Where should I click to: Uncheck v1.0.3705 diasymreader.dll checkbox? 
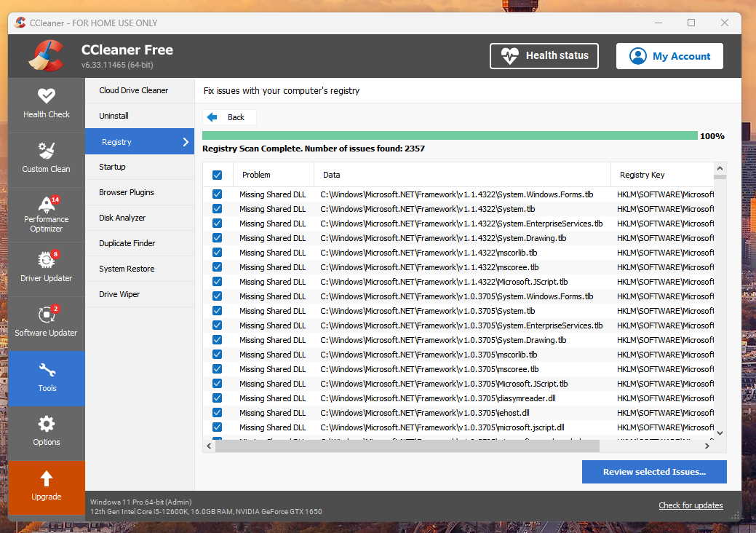[217, 398]
